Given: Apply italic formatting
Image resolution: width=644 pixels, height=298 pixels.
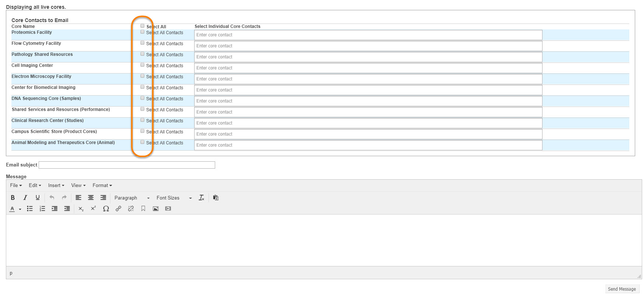Looking at the screenshot, I should [x=25, y=198].
